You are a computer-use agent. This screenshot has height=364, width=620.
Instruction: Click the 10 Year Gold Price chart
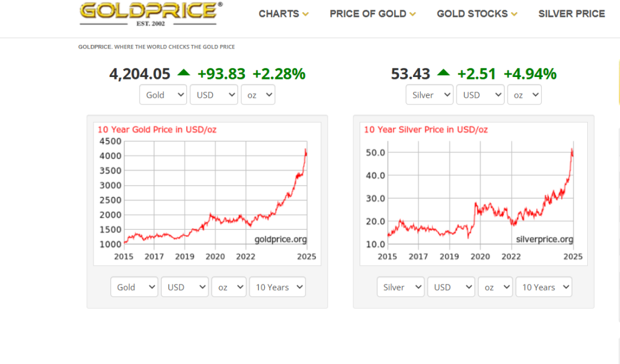206,193
